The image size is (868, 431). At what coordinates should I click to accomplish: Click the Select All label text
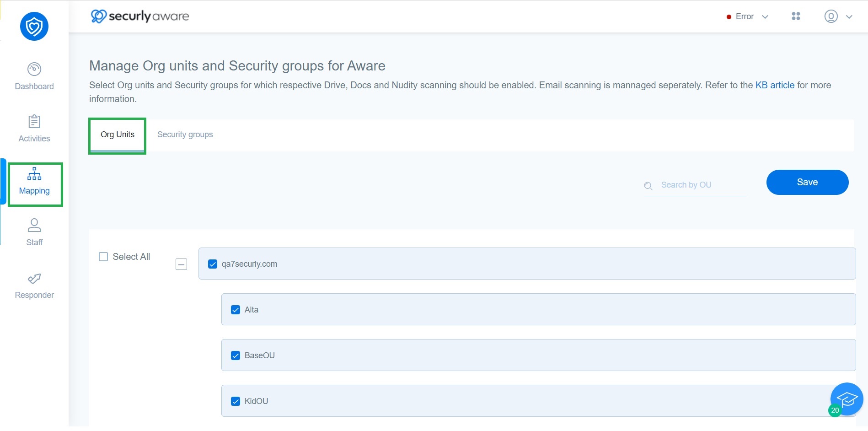pyautogui.click(x=131, y=257)
